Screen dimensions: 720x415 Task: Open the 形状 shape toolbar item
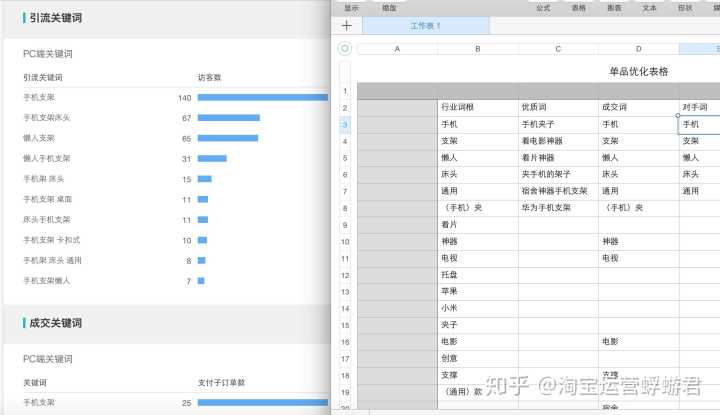pos(684,7)
